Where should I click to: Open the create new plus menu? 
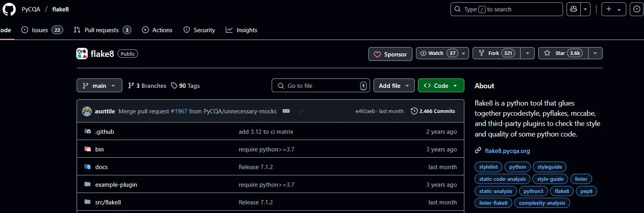614,9
